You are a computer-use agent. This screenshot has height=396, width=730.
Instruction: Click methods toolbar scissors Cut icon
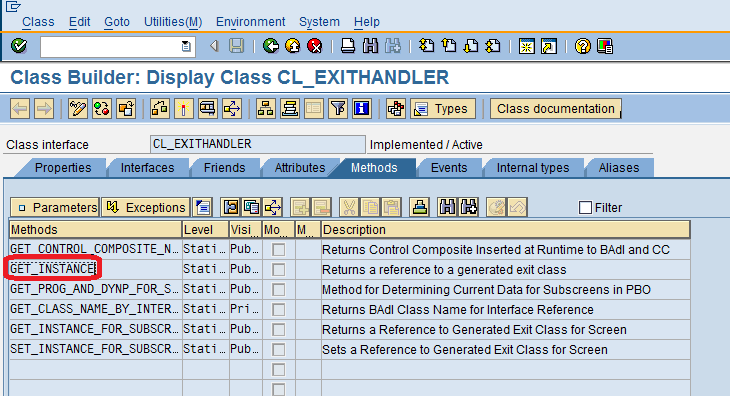pos(349,207)
